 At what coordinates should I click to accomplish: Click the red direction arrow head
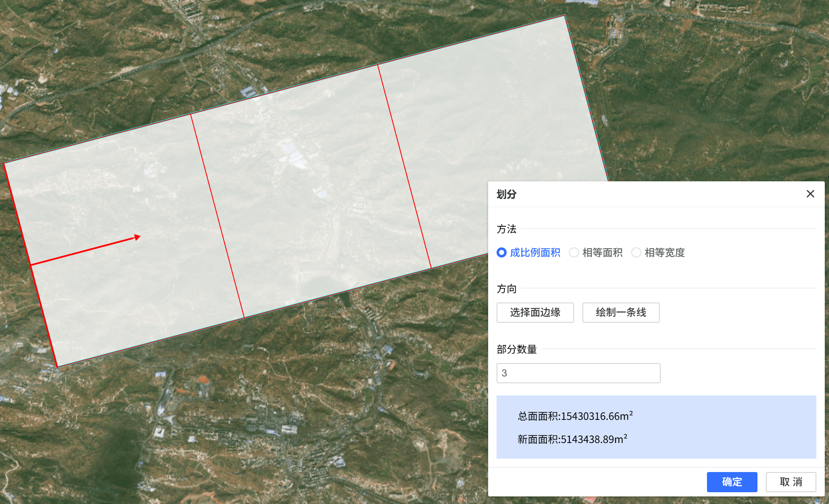[137, 237]
